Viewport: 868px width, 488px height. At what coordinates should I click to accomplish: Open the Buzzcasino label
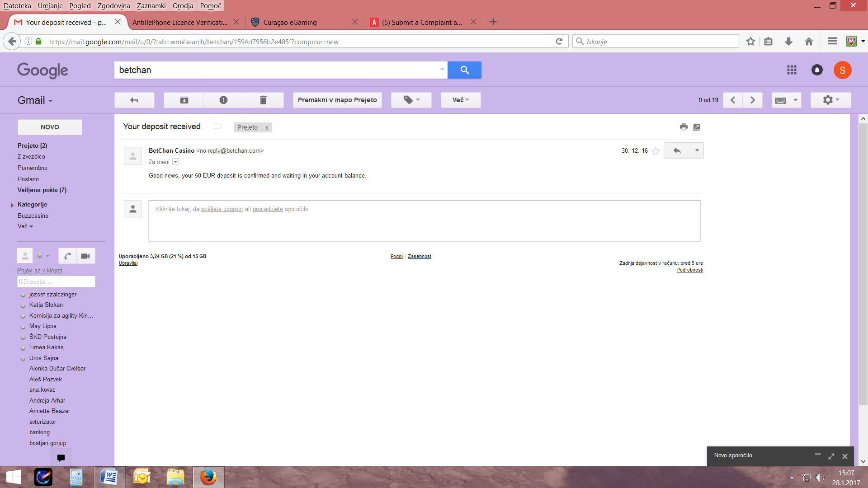click(33, 216)
